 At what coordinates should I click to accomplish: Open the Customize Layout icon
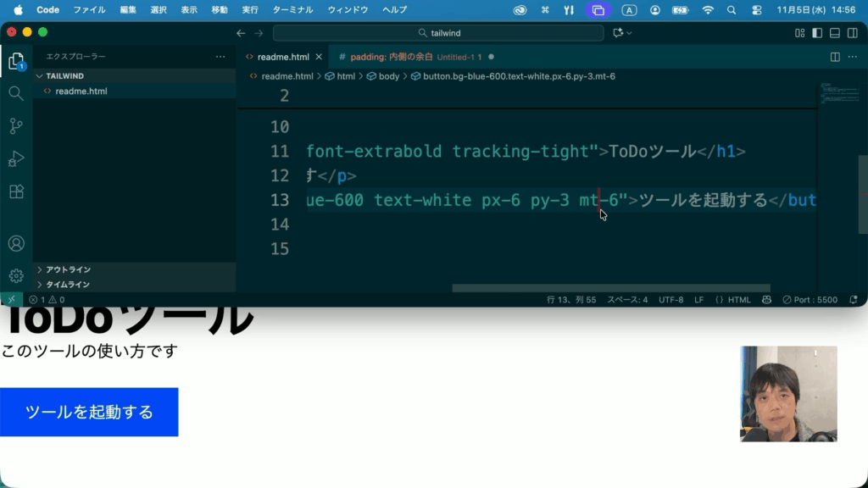(799, 33)
